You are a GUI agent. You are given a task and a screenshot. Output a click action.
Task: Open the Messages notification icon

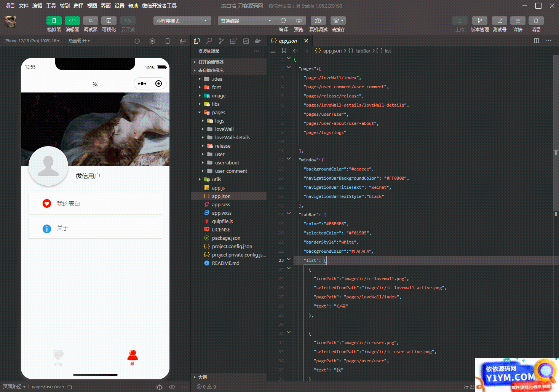click(x=536, y=21)
